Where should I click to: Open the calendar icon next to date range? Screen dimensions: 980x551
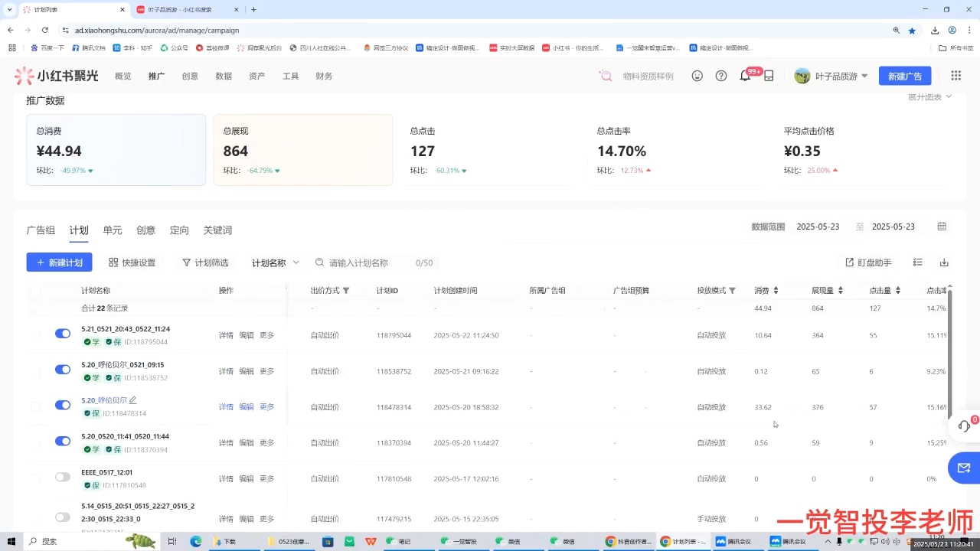pos(942,227)
